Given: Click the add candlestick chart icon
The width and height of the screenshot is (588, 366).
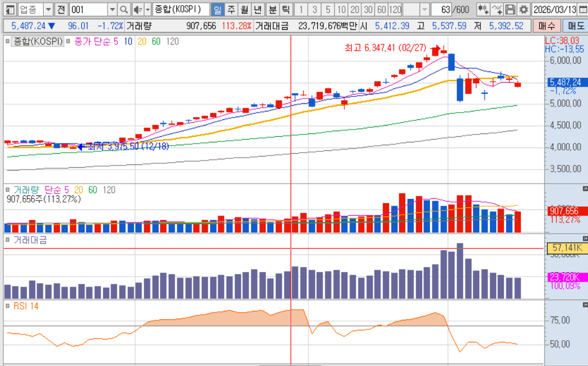Looking at the screenshot, I should (x=483, y=10).
